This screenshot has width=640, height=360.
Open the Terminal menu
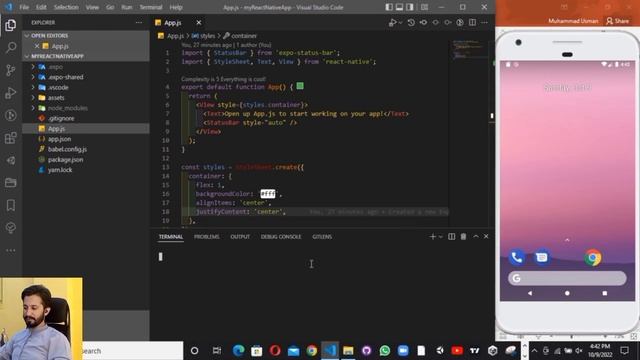151,7
